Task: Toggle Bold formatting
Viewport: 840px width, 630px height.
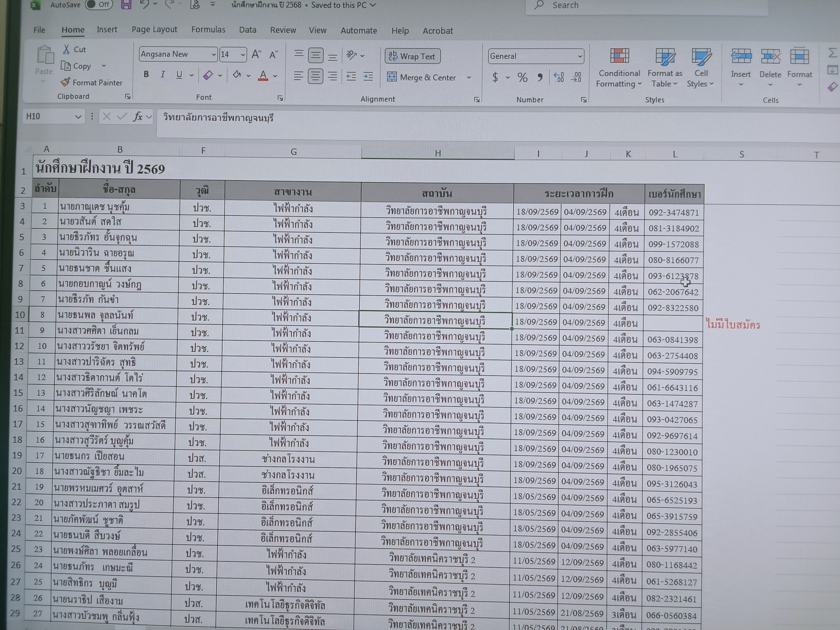Action: [146, 74]
